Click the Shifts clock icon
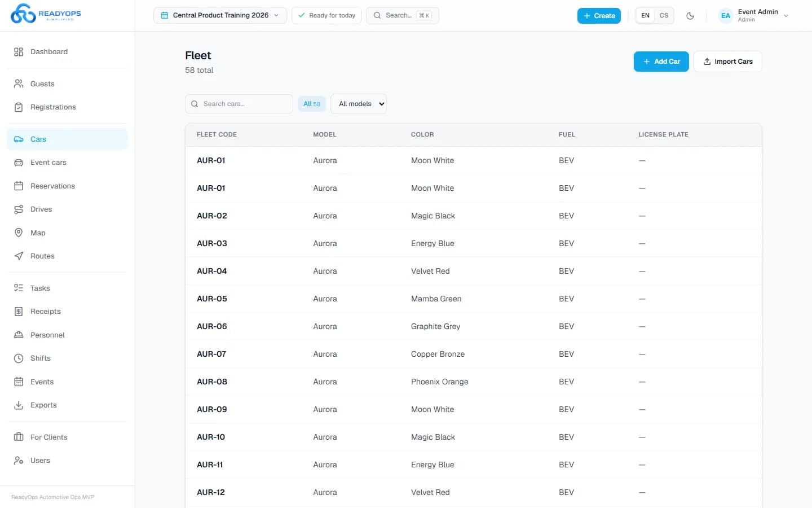Image resolution: width=812 pixels, height=508 pixels. point(19,358)
